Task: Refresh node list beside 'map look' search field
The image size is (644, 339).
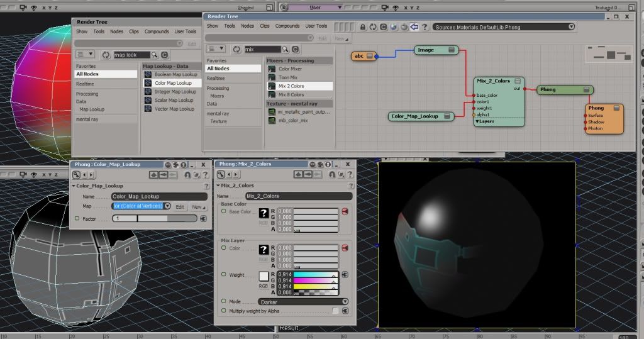Action: (x=106, y=55)
